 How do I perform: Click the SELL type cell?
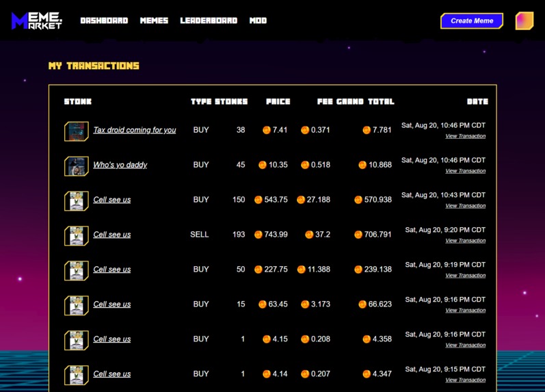[x=200, y=235]
